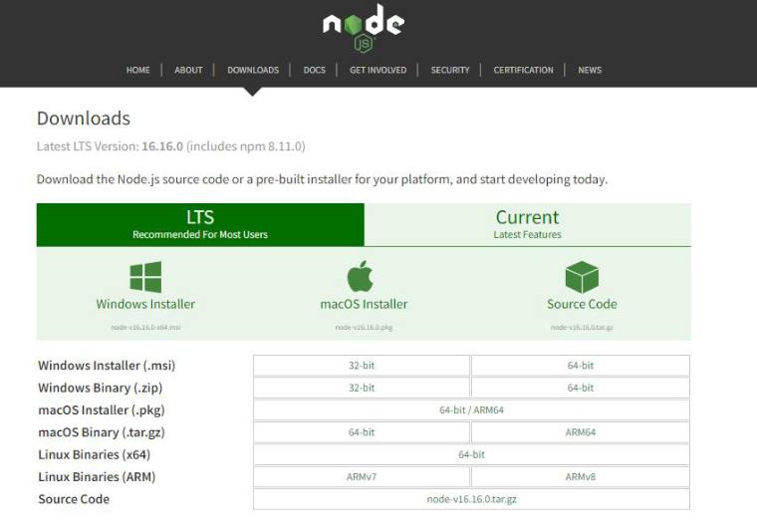Click the macOS Installer (.pkg) row label
This screenshot has width=757, height=532.
pyautogui.click(x=102, y=410)
